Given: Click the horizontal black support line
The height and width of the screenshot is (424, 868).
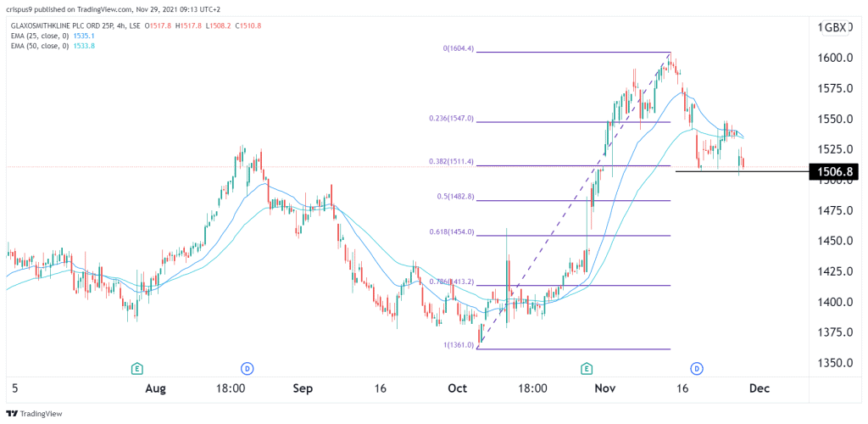Looking at the screenshot, I should point(742,171).
